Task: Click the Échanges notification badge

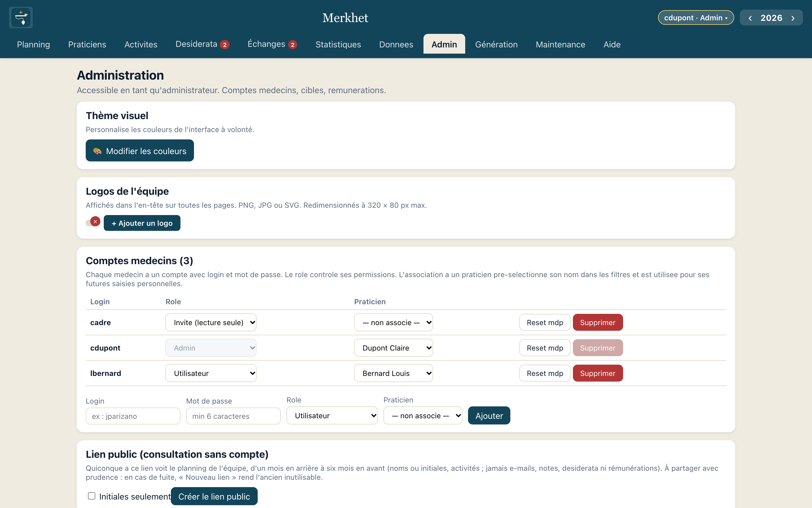Action: 293,45
